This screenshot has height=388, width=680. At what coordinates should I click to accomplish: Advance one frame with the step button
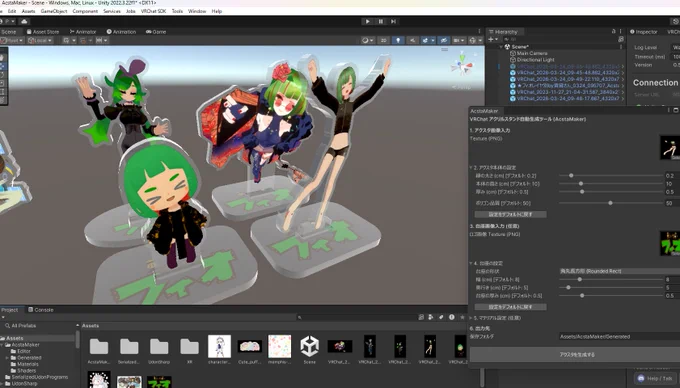pyautogui.click(x=393, y=21)
